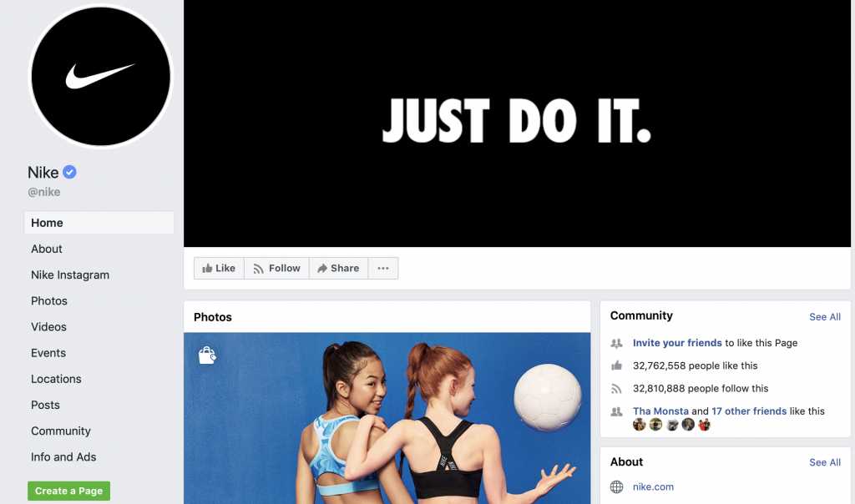Open Info and Ads in the sidebar
Screen dimensions: 855x504
(x=63, y=457)
